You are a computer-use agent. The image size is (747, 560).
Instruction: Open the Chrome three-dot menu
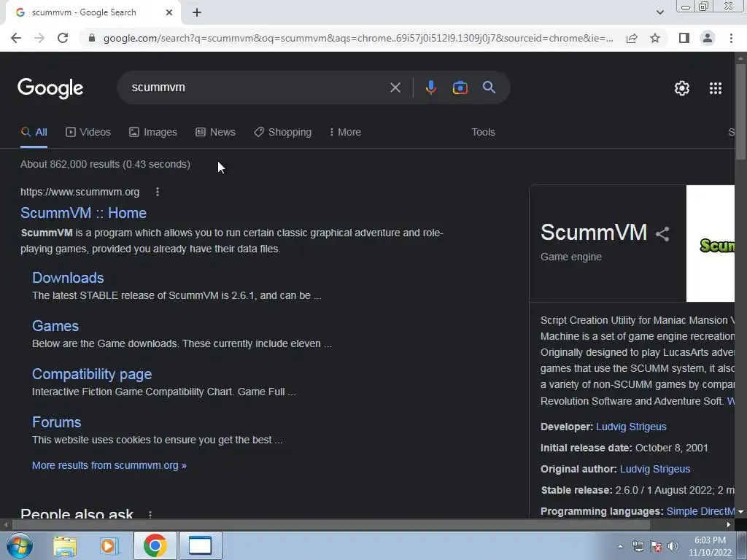coord(731,38)
